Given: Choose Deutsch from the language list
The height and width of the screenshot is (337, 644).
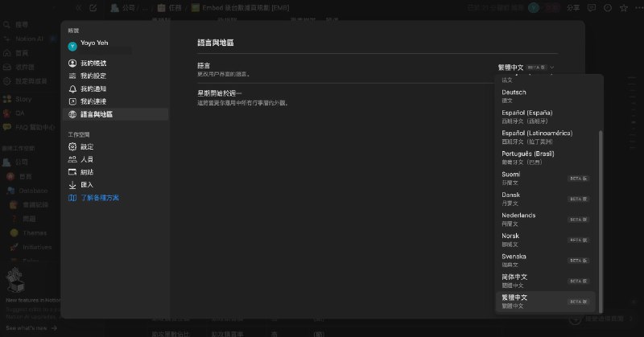Looking at the screenshot, I should point(546,96).
